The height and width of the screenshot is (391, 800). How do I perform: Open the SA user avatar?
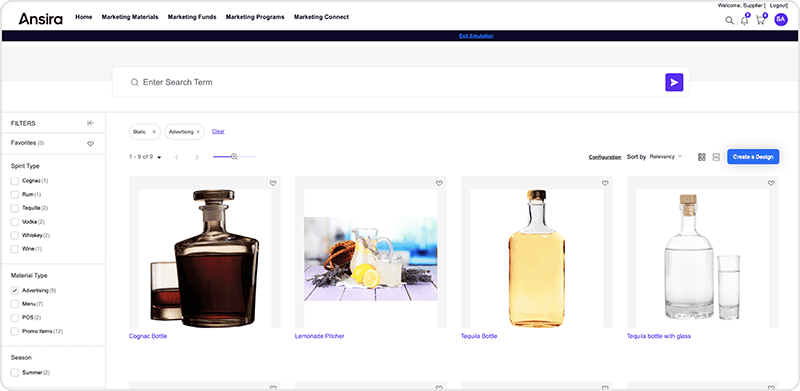pos(781,20)
